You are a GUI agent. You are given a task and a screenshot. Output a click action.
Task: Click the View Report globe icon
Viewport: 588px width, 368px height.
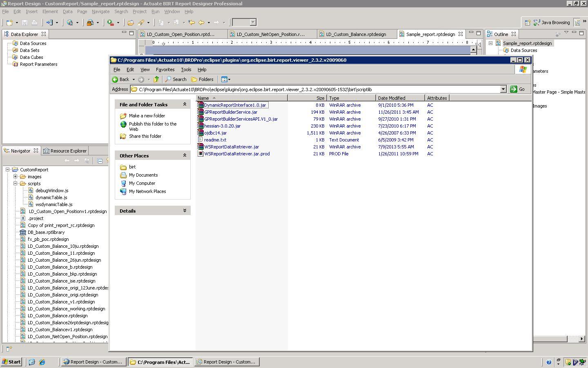click(x=70, y=22)
